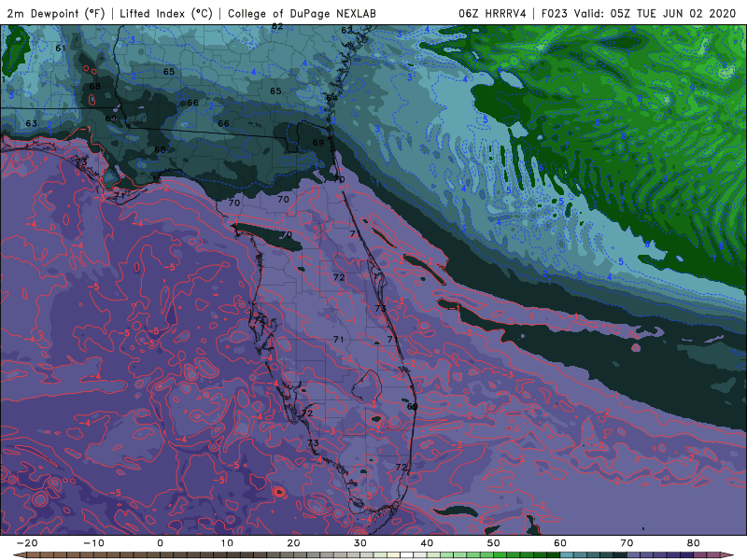Click the '06Z HRRRV4' model run label

click(x=492, y=13)
